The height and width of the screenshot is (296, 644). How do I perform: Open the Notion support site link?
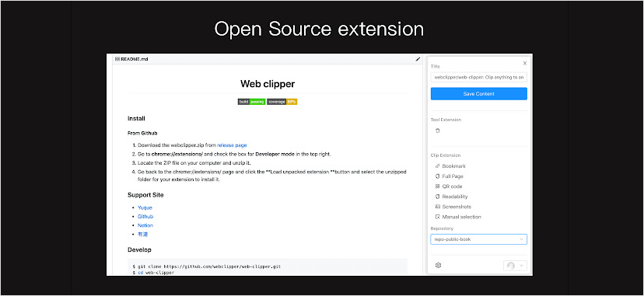(145, 225)
